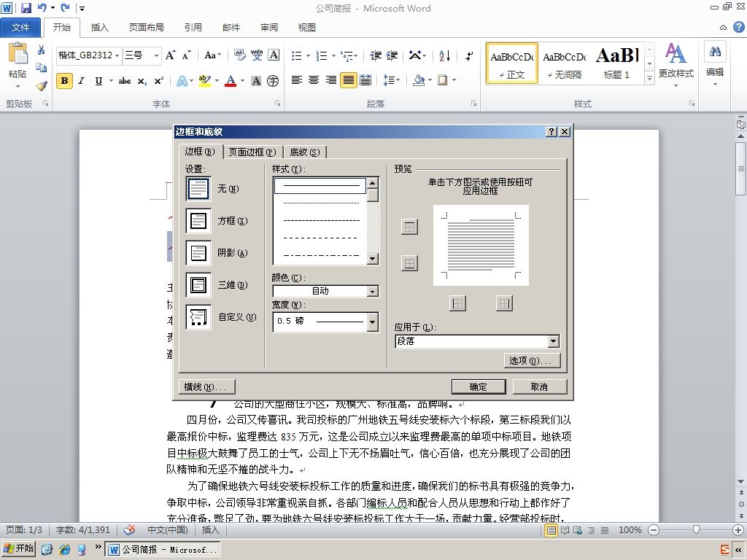Viewport: 747px width, 560px height.
Task: Click the Format Painter brush icon
Action: (42, 86)
